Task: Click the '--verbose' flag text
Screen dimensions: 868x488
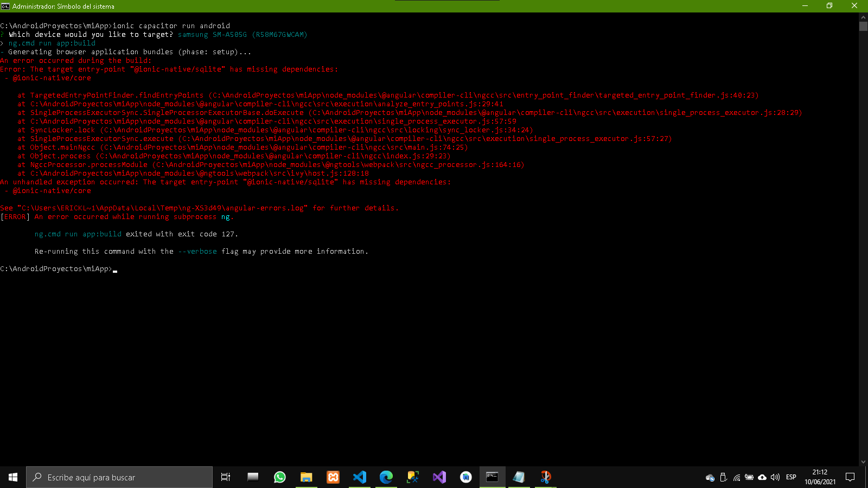Action: pyautogui.click(x=197, y=251)
